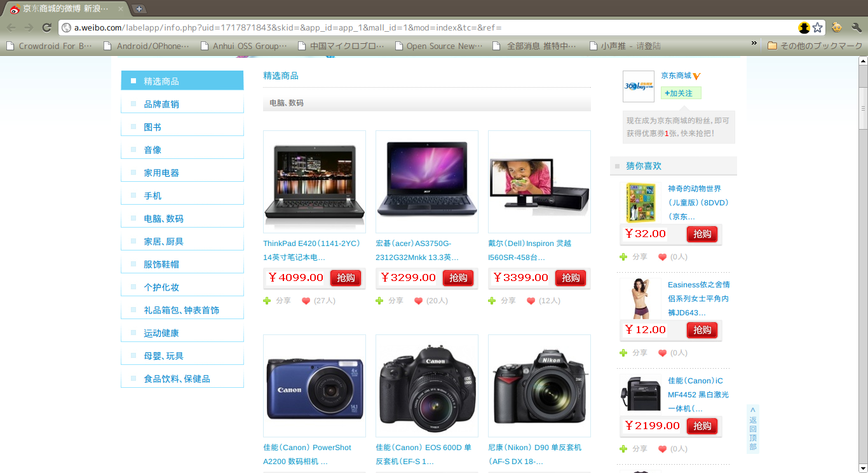Viewport: 868px width, 473px height.
Task: Open the その他のブックマーク folder
Action: point(815,46)
